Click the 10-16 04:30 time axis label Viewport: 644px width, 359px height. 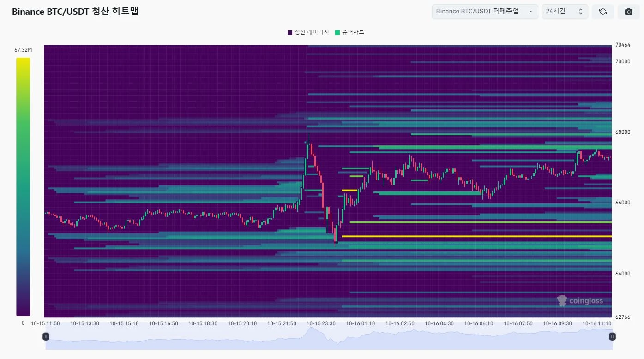[439, 323]
